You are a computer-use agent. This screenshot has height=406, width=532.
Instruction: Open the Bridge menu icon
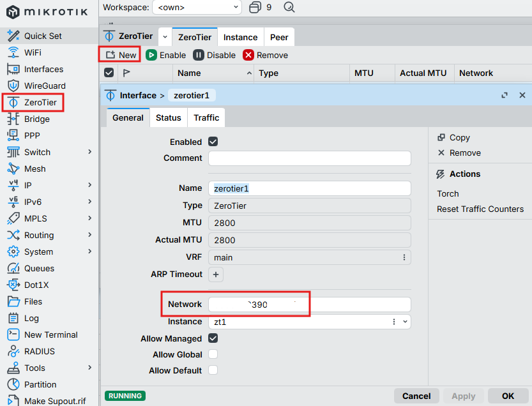(13, 119)
